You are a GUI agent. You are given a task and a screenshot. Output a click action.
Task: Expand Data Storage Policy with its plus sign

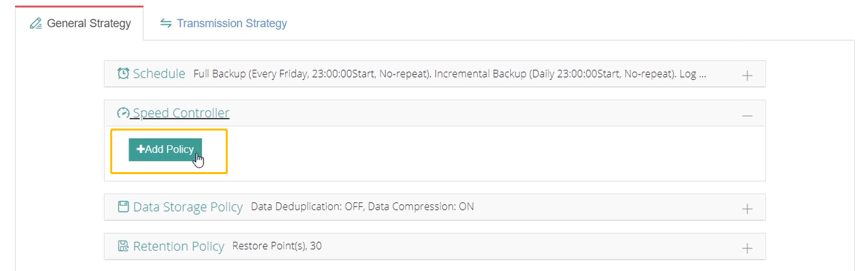tap(747, 209)
